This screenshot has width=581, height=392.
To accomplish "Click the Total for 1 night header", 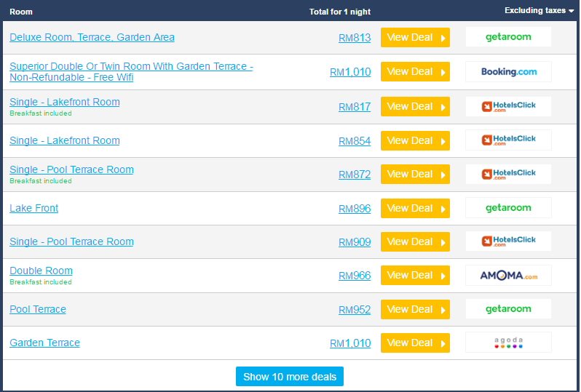I will click(340, 12).
